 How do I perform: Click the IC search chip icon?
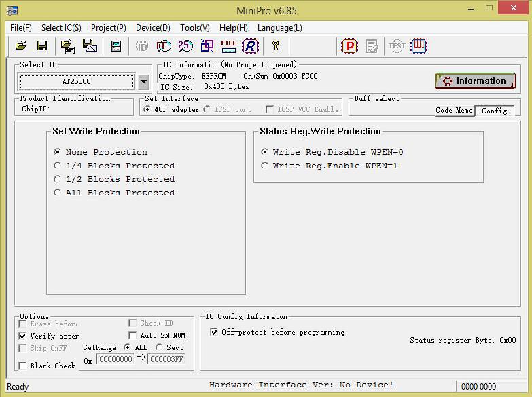pos(116,45)
